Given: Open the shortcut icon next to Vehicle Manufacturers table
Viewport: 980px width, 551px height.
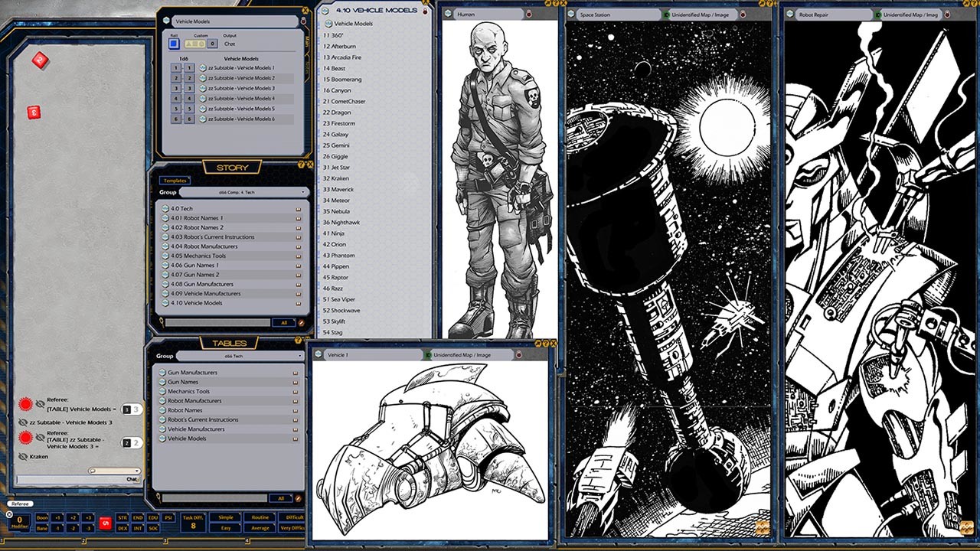Looking at the screenshot, I should 294,429.
